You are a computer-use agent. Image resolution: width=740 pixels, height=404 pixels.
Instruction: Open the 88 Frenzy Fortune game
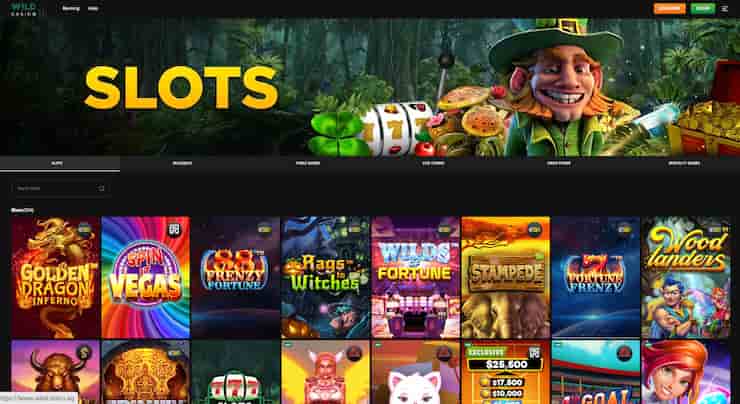[235, 277]
